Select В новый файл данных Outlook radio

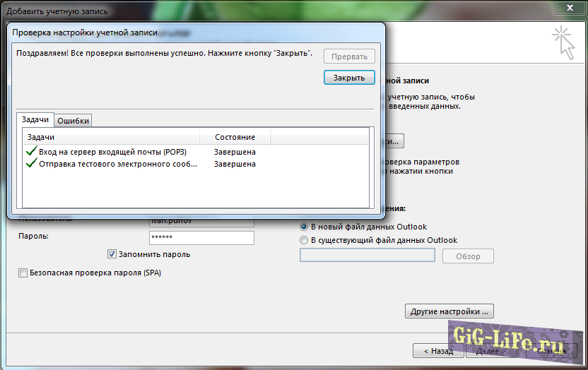(304, 227)
